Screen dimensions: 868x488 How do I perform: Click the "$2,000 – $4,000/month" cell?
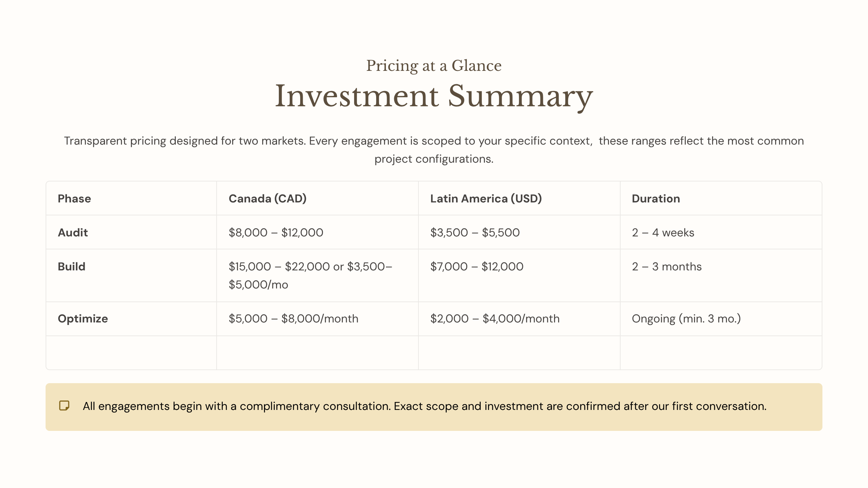(495, 318)
